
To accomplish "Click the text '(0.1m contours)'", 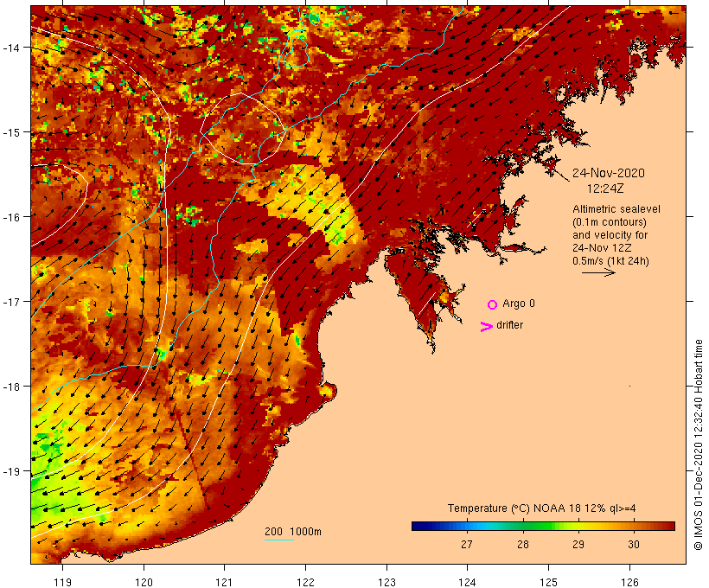I will click(609, 222).
